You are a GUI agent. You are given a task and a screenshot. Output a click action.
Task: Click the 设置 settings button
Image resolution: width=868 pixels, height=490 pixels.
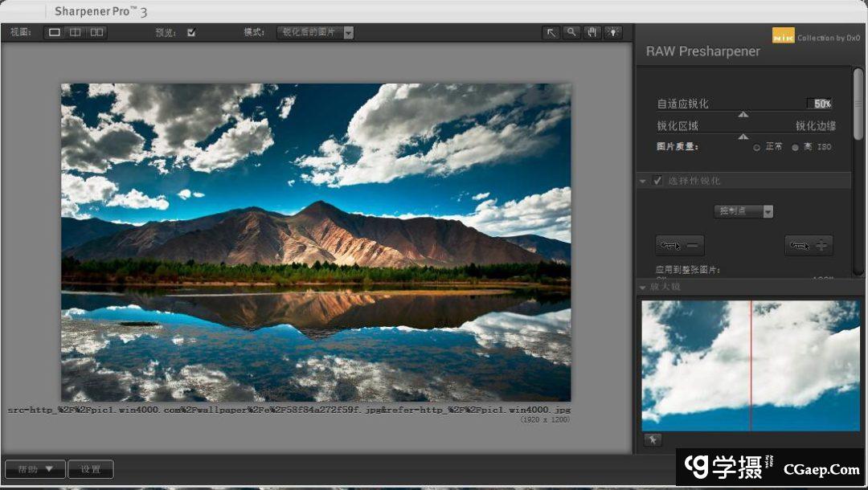point(90,469)
